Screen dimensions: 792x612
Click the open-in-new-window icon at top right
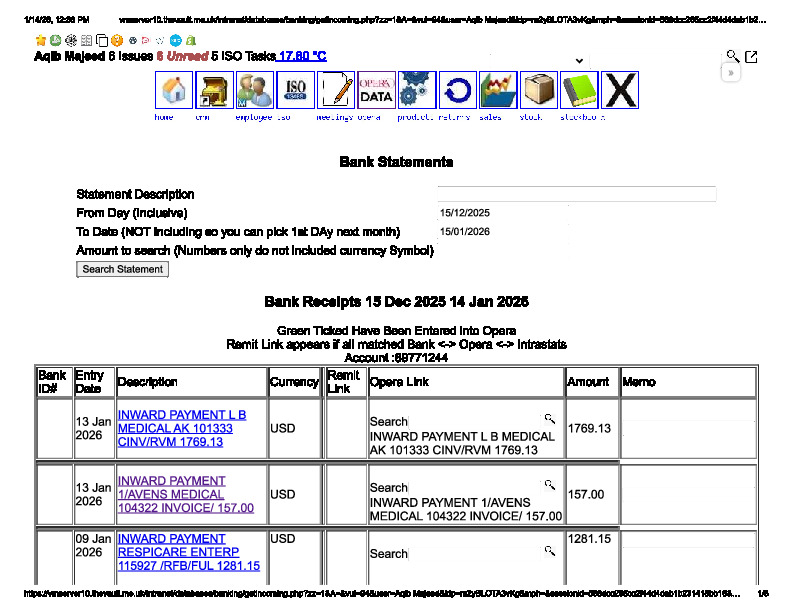751,57
